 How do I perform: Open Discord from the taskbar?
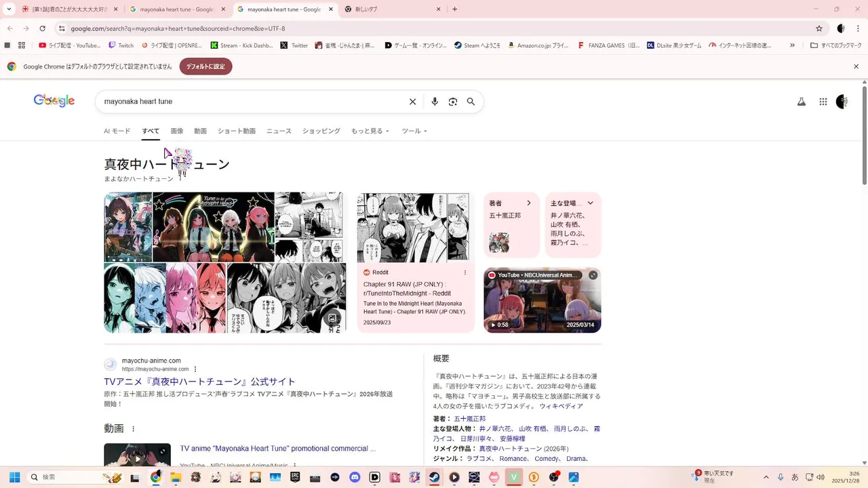coord(355,477)
